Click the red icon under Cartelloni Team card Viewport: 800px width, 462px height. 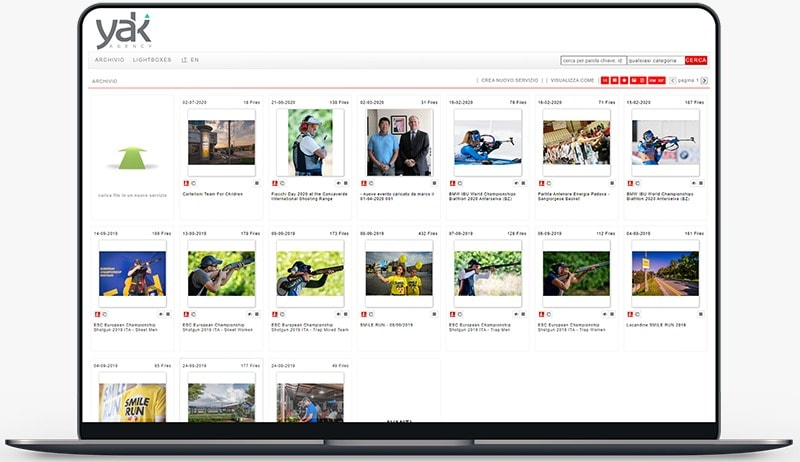pos(186,183)
